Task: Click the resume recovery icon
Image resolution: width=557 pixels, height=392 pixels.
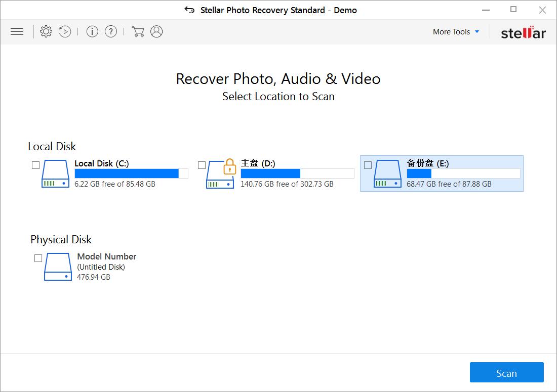Action: (65, 31)
